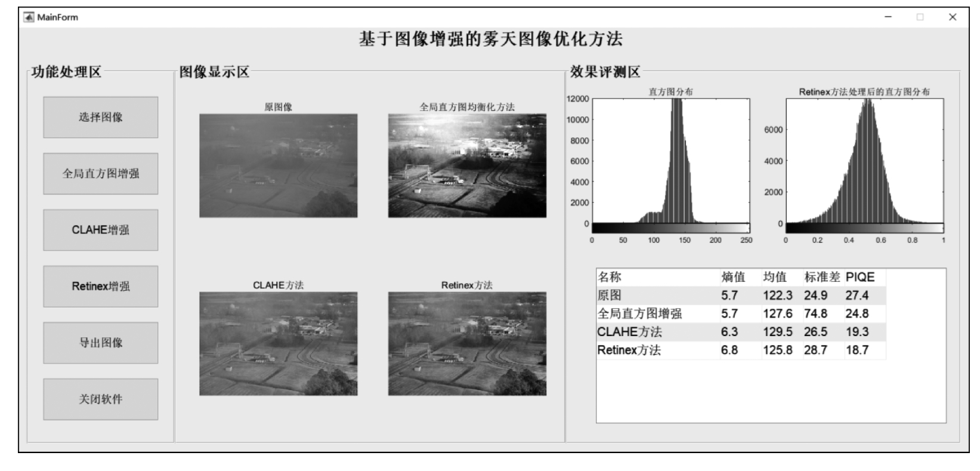The width and height of the screenshot is (980, 471).
Task: Click the Retinex方法处理后的直方图分布 plot
Action: [865, 161]
